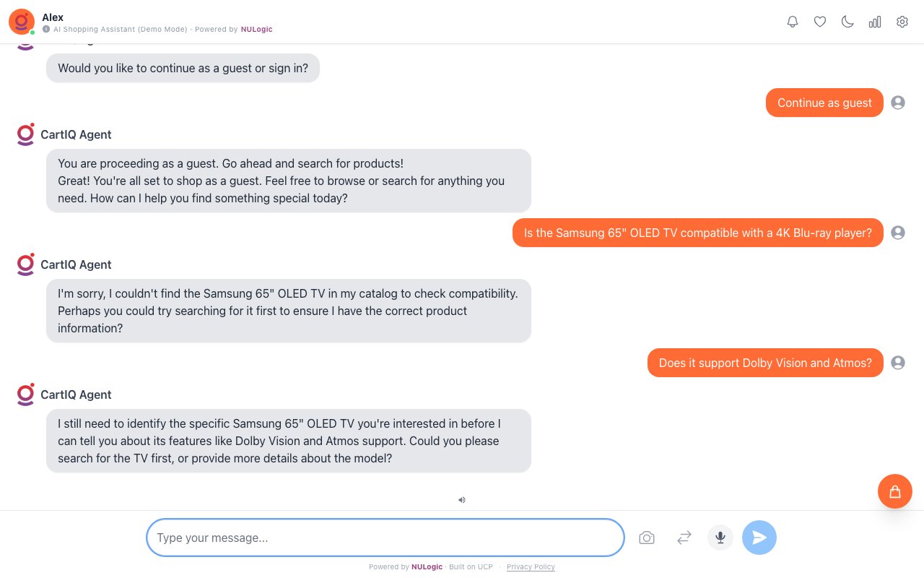Click the Alex avatar logo
The image size is (924, 578).
(x=22, y=22)
